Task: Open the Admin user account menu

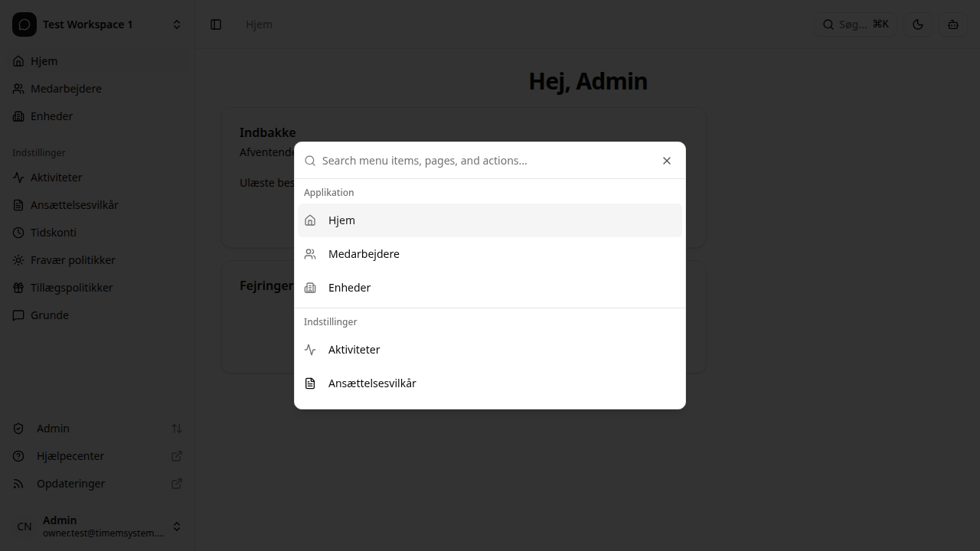Action: 97,527
